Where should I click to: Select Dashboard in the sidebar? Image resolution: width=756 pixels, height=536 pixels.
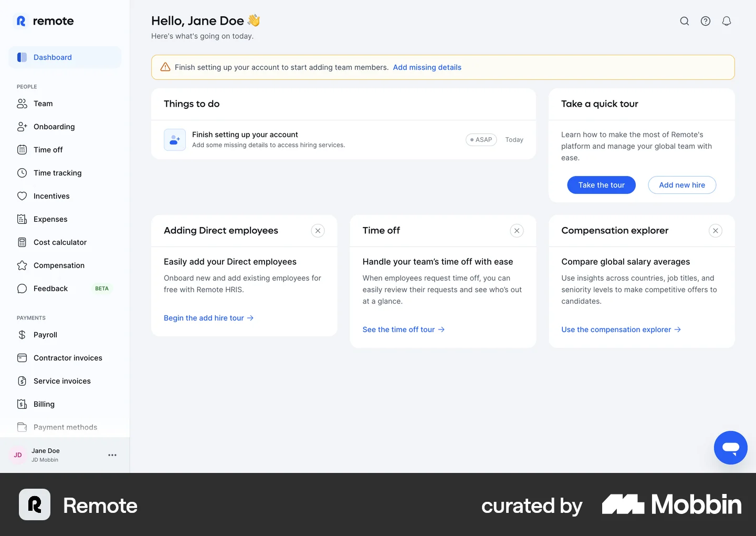pyautogui.click(x=65, y=57)
